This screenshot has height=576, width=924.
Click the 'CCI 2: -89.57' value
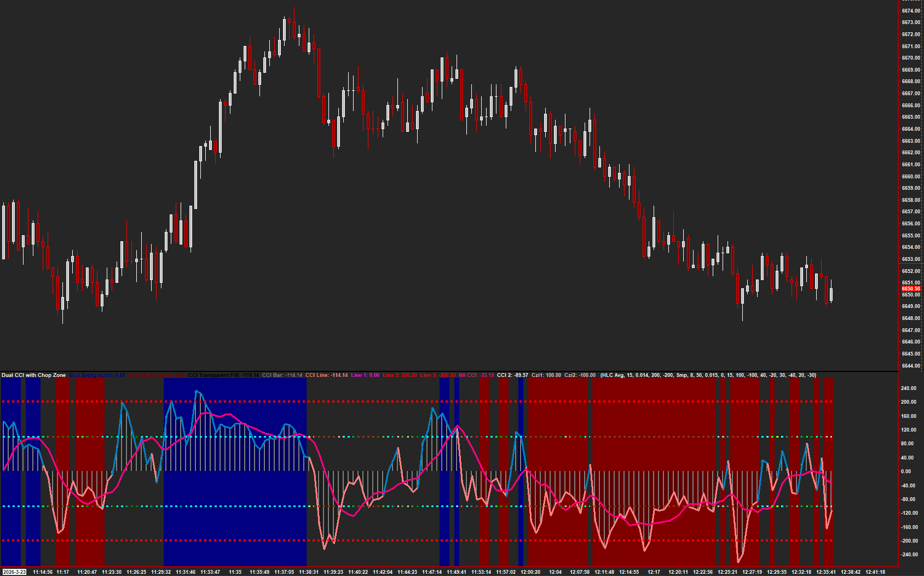coord(512,375)
